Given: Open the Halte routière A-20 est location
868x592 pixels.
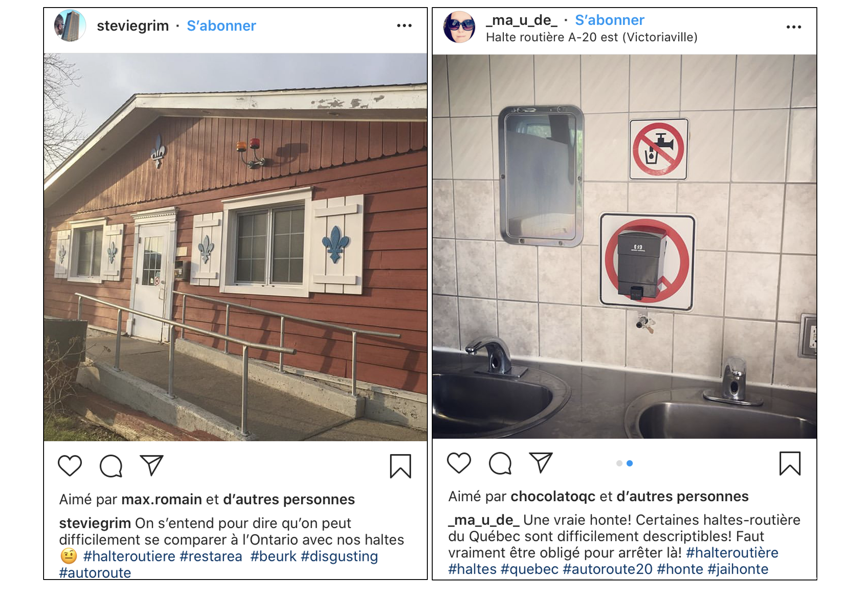Looking at the screenshot, I should click(591, 37).
